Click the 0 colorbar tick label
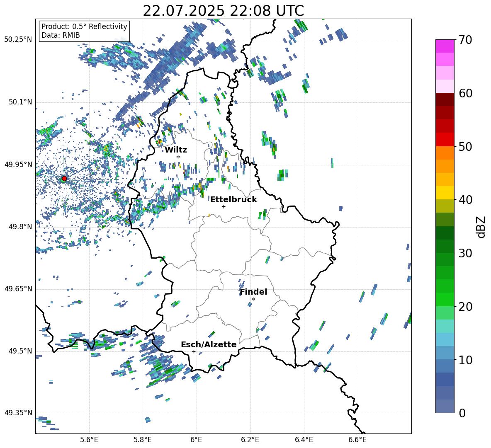The width and height of the screenshot is (491, 448). (462, 413)
